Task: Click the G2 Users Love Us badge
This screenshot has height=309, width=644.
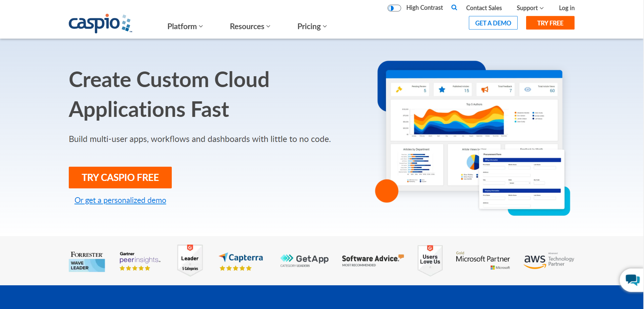Action: pos(430,260)
